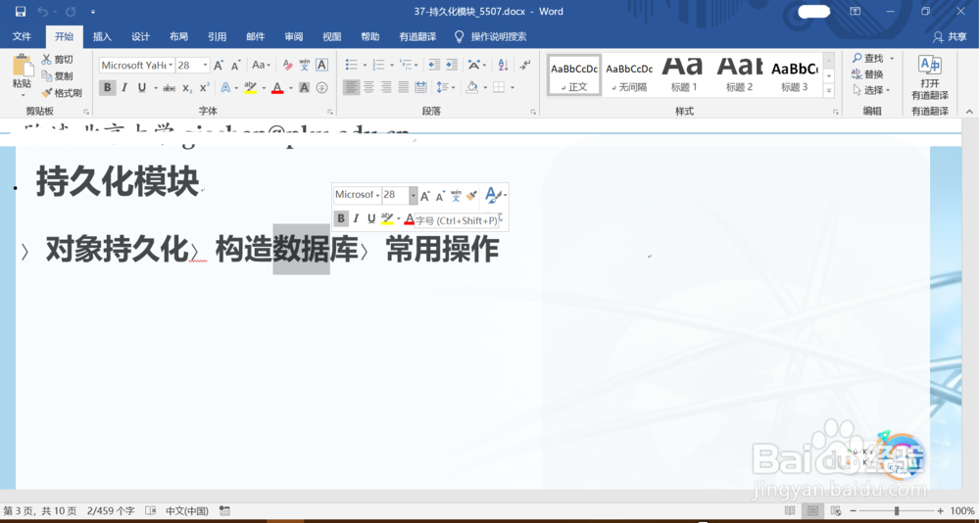Switch to the 插入 tab

[102, 37]
